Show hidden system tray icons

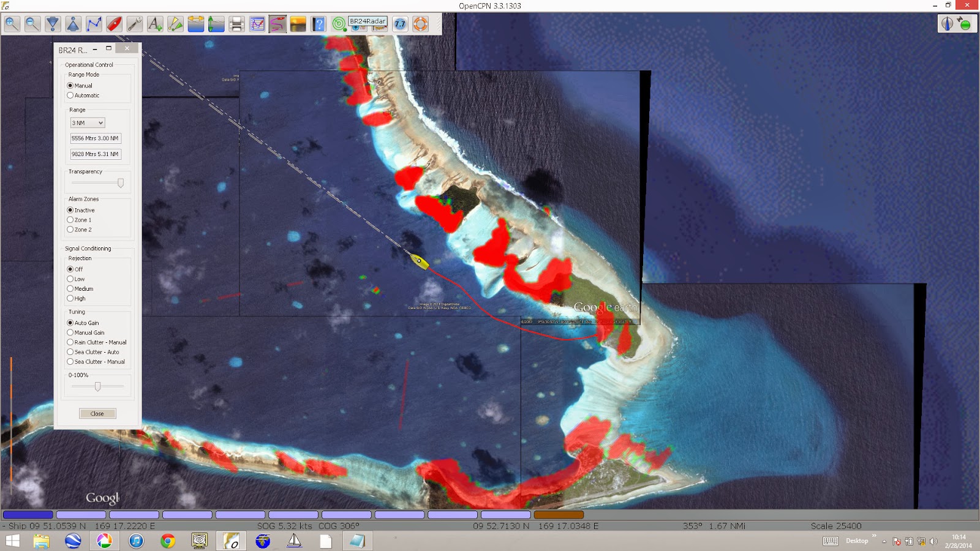(884, 541)
